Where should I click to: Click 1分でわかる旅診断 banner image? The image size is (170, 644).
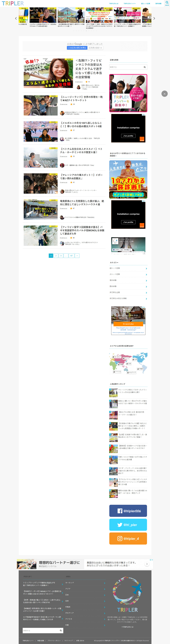click(128, 179)
